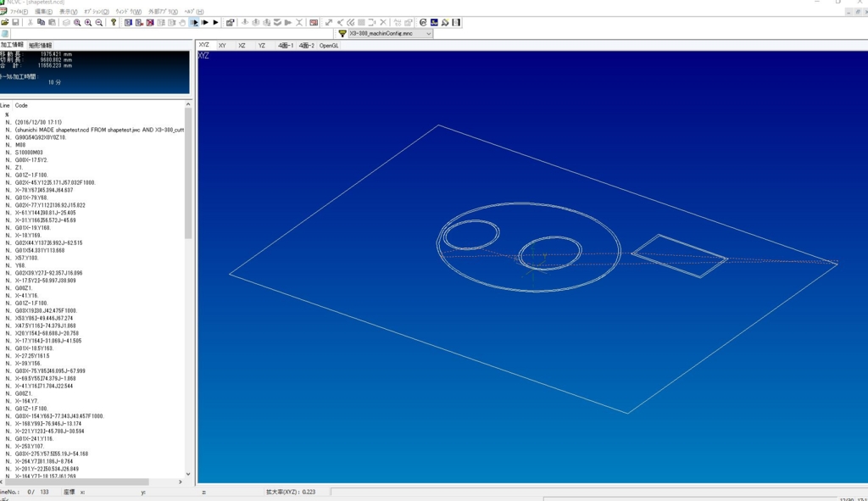Open the 表示(V) menu

pyautogui.click(x=68, y=11)
